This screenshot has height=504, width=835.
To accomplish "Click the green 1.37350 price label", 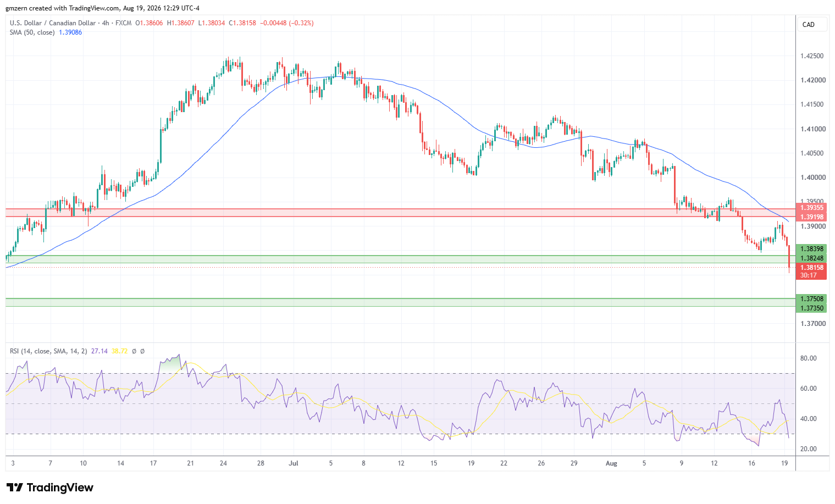I will tap(811, 308).
